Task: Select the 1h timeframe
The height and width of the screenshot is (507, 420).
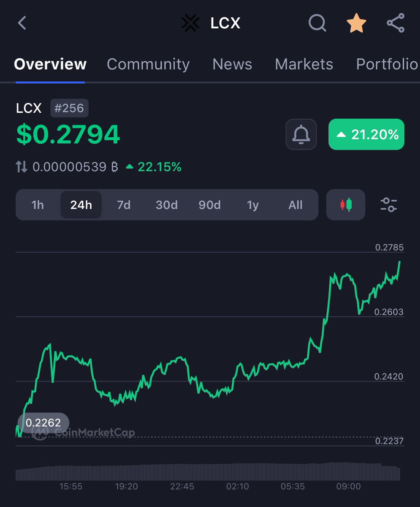Action: pyautogui.click(x=38, y=205)
